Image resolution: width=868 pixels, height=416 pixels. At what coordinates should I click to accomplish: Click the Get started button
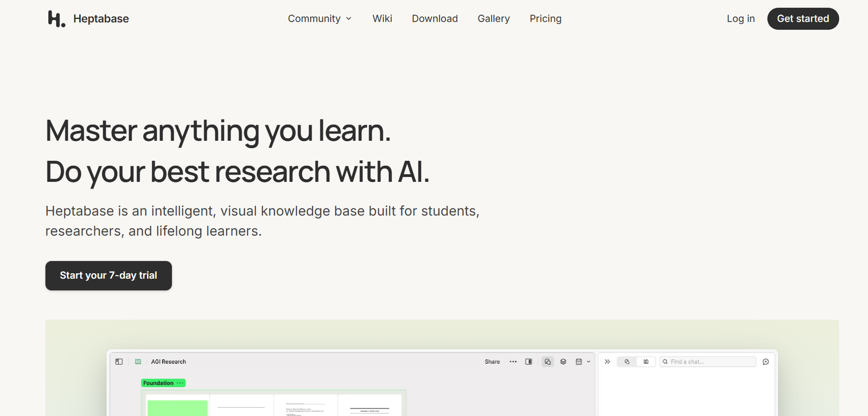(802, 18)
